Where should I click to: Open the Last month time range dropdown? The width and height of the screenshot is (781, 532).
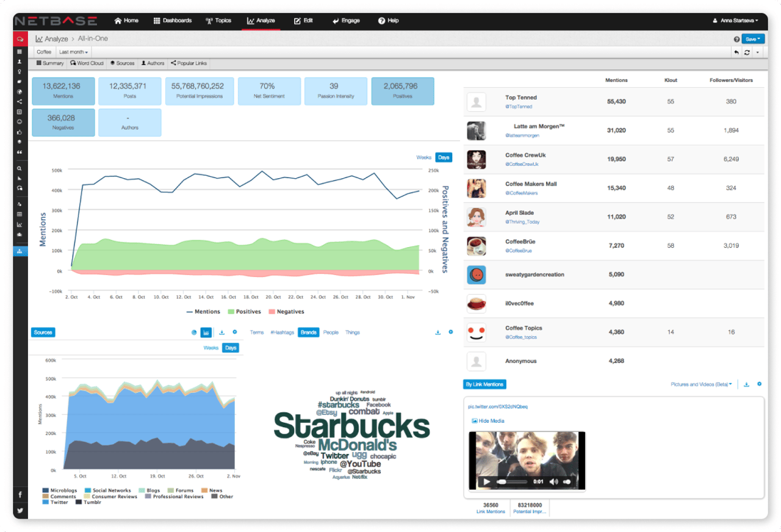tap(73, 52)
